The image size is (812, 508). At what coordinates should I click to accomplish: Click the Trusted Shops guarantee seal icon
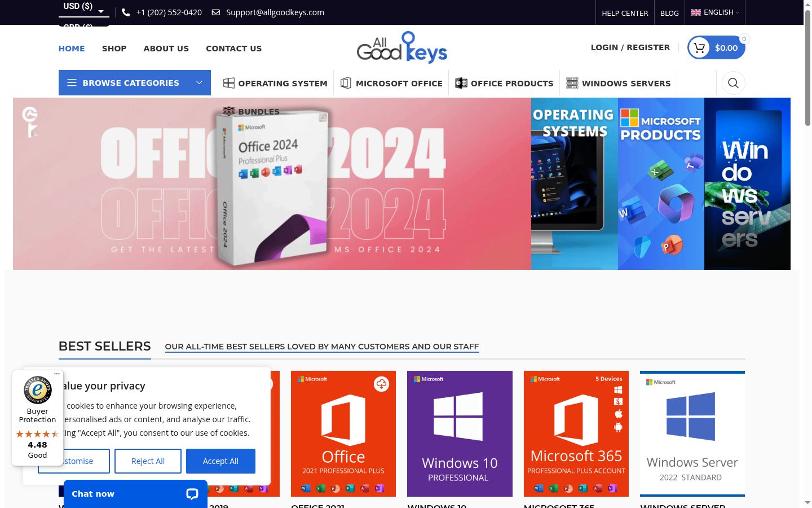(38, 390)
